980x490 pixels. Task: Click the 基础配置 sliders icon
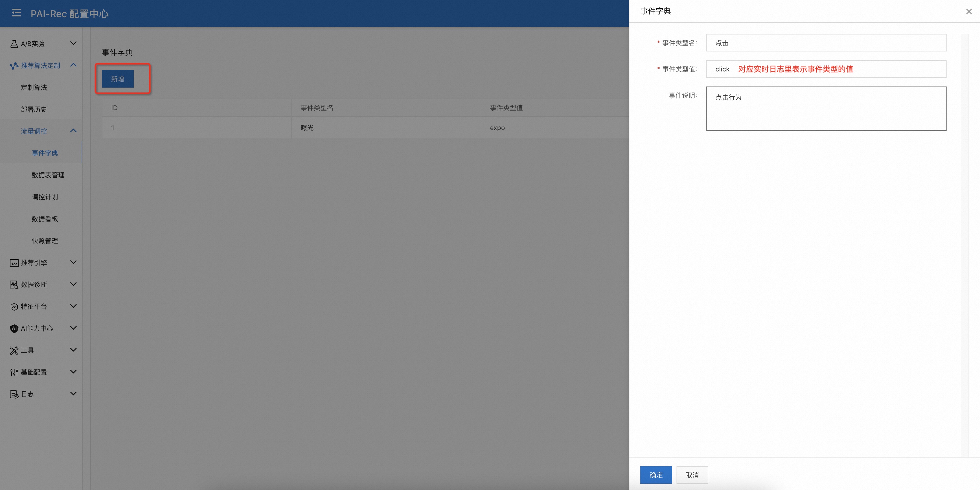click(14, 373)
